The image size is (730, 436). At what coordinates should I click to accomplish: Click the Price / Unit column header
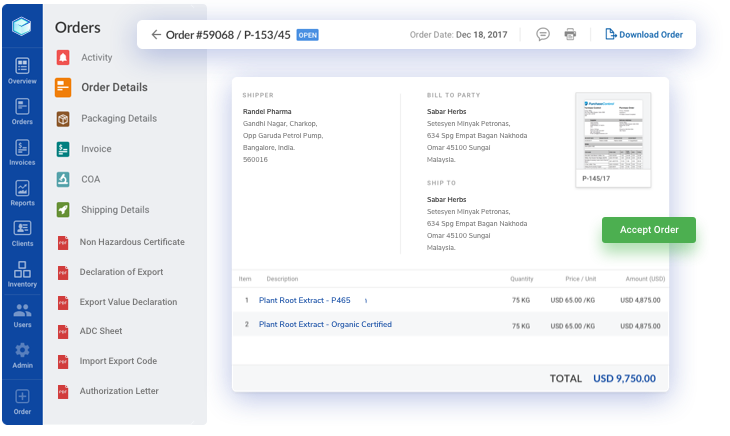(581, 279)
